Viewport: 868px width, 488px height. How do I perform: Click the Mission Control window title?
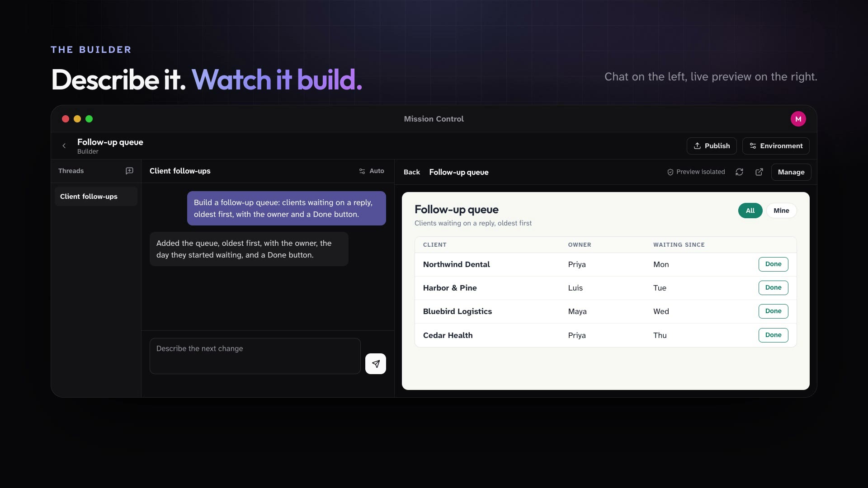click(434, 119)
